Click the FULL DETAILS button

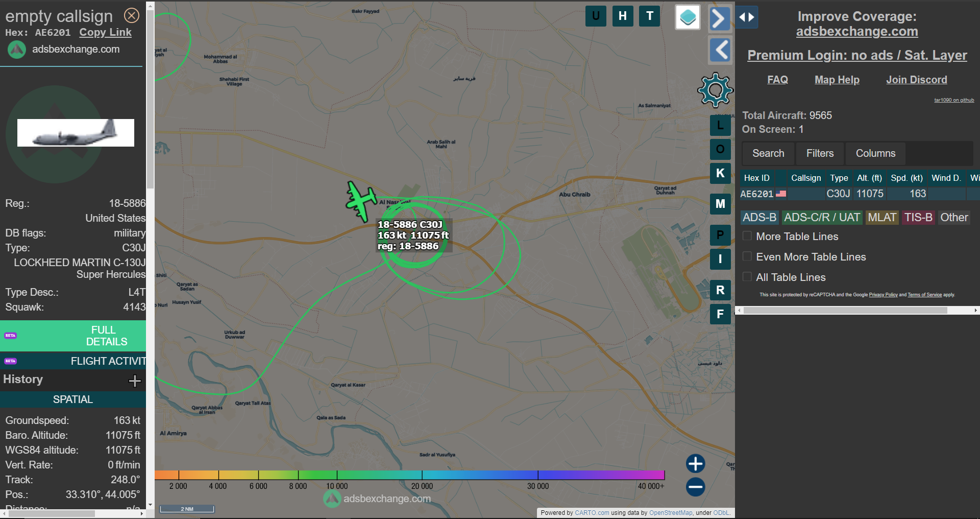pyautogui.click(x=73, y=336)
